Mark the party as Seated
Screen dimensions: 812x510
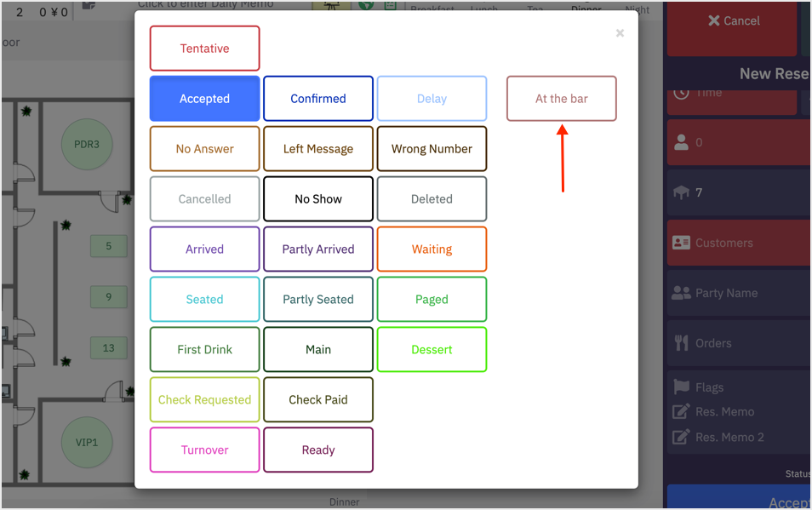pyautogui.click(x=204, y=299)
